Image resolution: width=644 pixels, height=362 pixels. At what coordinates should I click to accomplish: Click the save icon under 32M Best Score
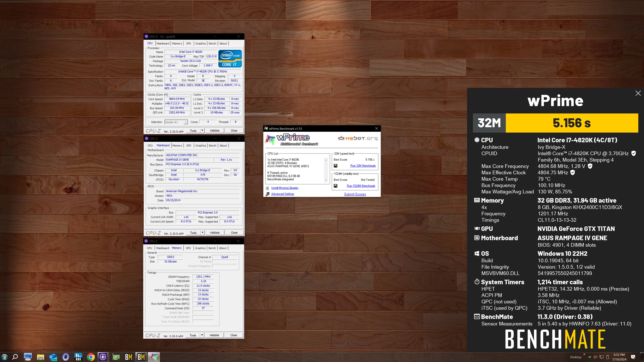(335, 166)
